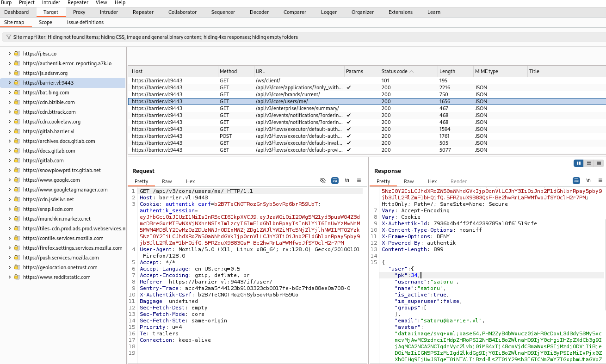Click the folder icon for cdn.jsdelivr.net
This screenshot has width=606, height=364.
17,199
